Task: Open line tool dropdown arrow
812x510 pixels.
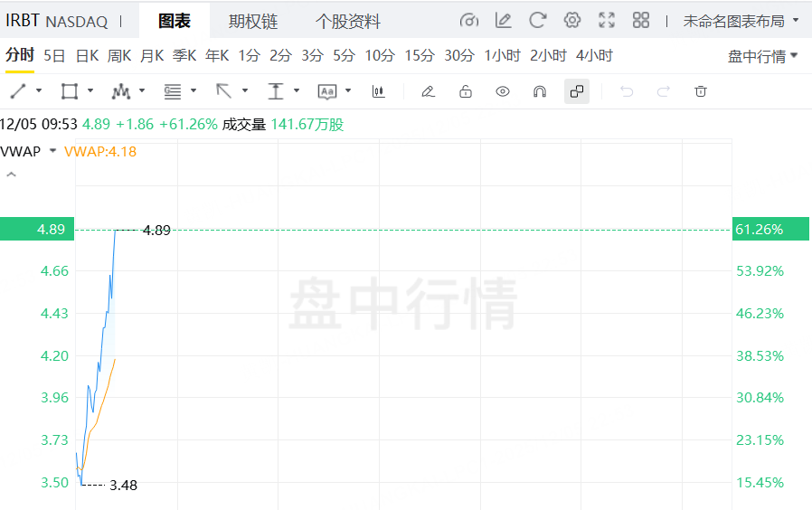Action: pos(39,90)
